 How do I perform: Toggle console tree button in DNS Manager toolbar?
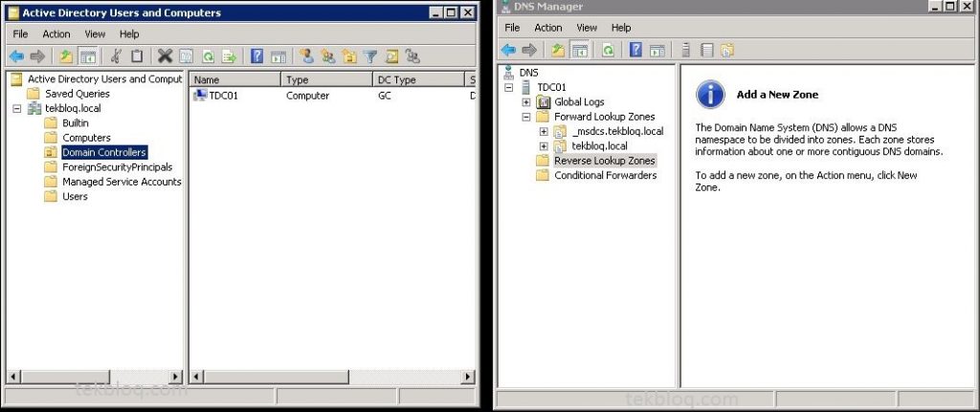(x=580, y=50)
